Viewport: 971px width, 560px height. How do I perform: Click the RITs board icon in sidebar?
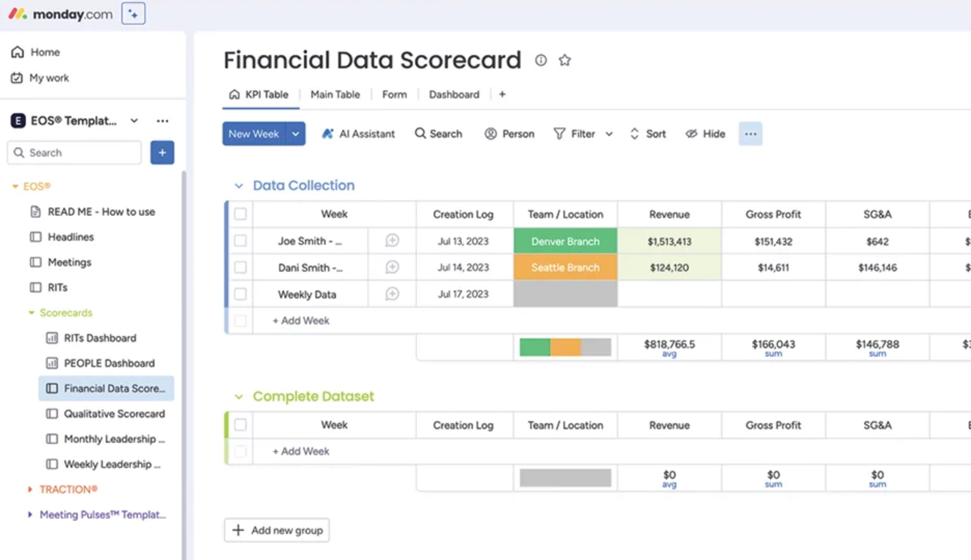coord(36,287)
